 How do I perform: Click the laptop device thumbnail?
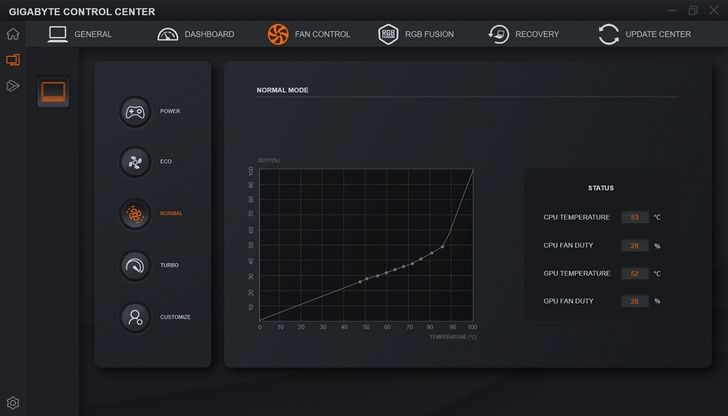point(53,93)
